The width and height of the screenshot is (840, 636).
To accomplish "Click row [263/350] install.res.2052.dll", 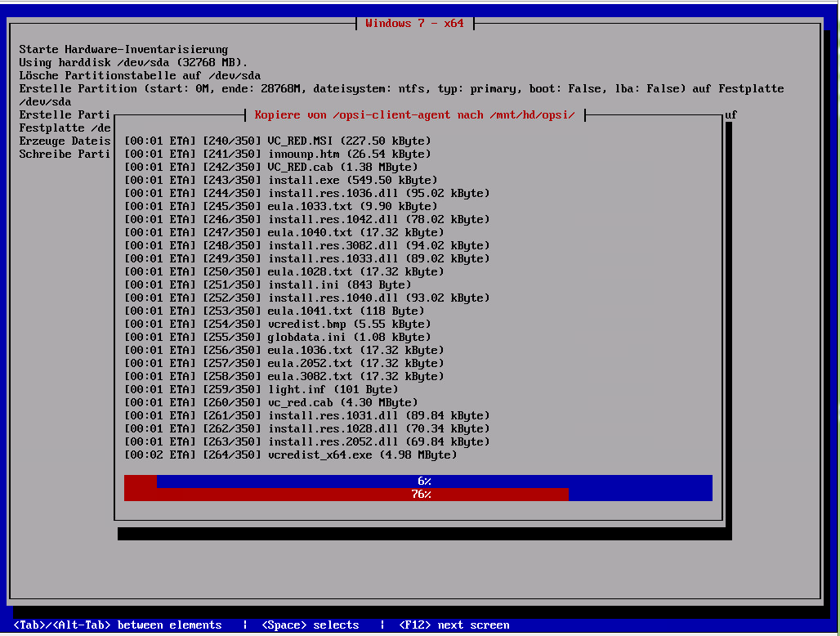I will pyautogui.click(x=307, y=442).
